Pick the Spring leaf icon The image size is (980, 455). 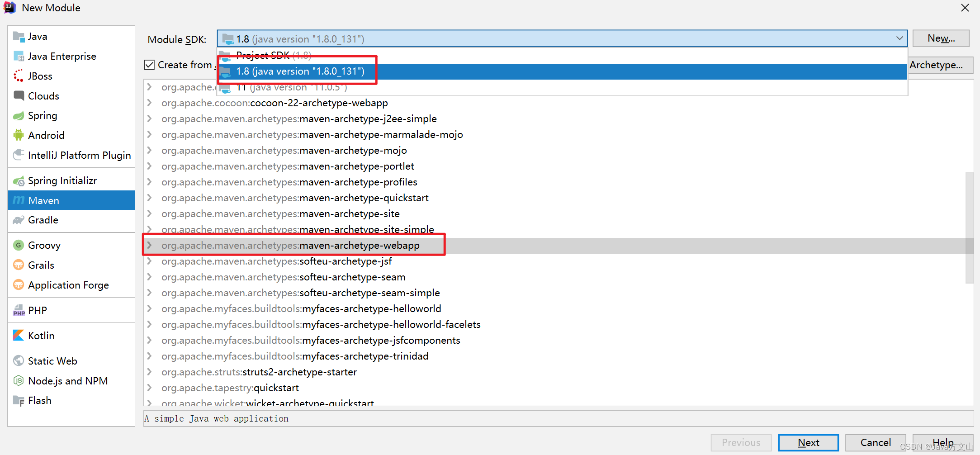point(19,116)
